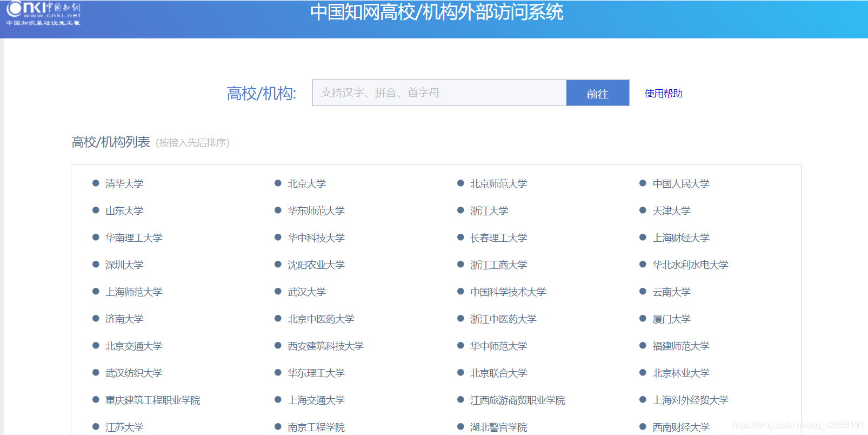Select the 南京工程学院 link

pos(316,427)
